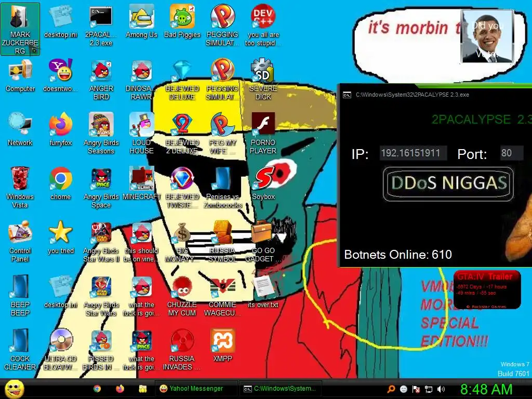This screenshot has height=399, width=532.
Task: Open the Network desktop icon
Action: (20, 130)
